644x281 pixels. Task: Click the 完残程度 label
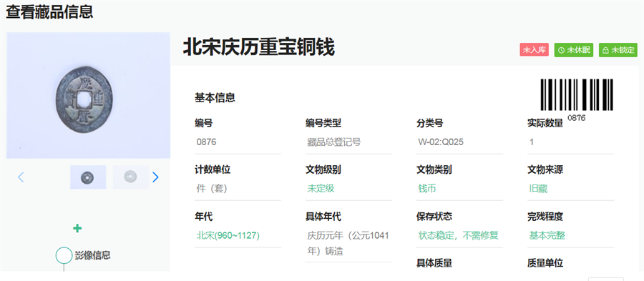coord(545,216)
